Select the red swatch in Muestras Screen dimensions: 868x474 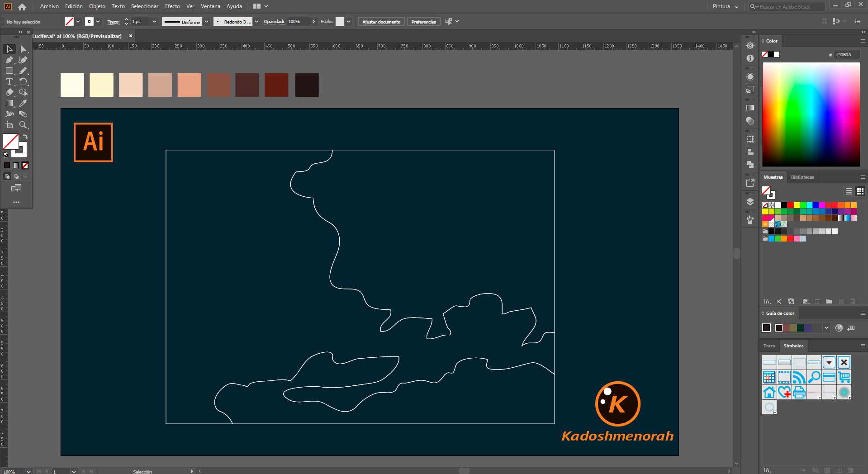(790, 205)
